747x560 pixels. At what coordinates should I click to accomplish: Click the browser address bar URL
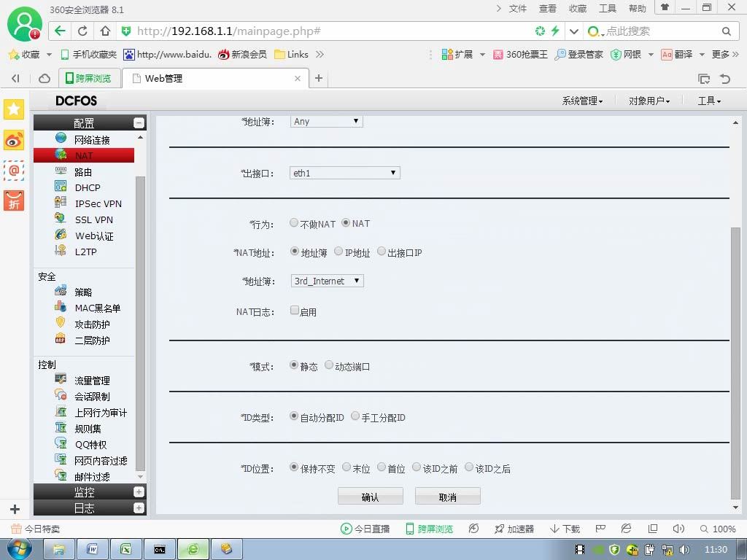228,31
